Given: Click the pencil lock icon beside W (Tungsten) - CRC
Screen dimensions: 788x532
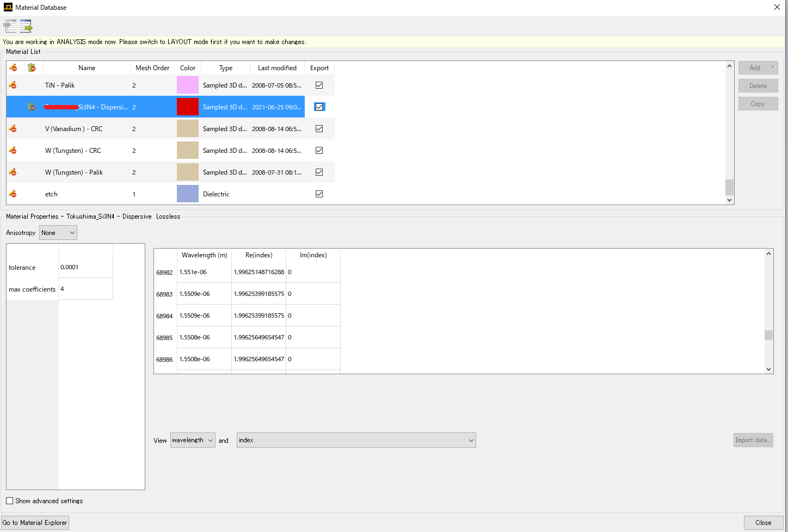Looking at the screenshot, I should tap(13, 151).
